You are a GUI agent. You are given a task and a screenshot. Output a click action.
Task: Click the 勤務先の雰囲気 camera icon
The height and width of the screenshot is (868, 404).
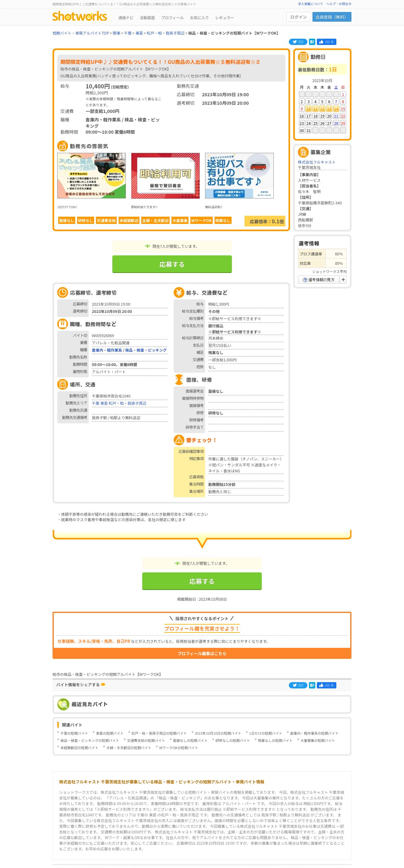click(63, 146)
